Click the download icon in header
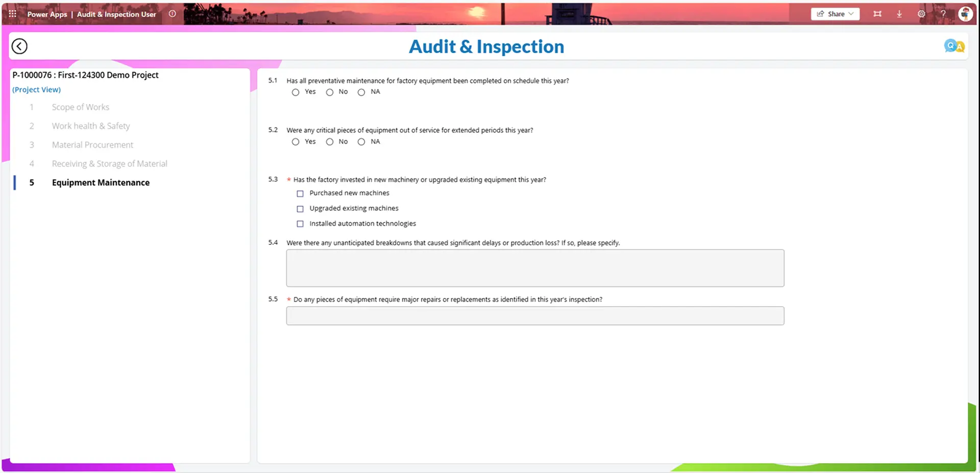The image size is (980, 473). tap(899, 14)
